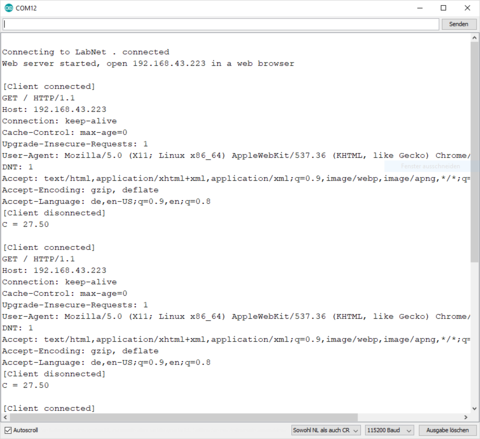This screenshot has width=480, height=439.
Task: Click the vertical scrollbar thumb
Action: coord(474,152)
